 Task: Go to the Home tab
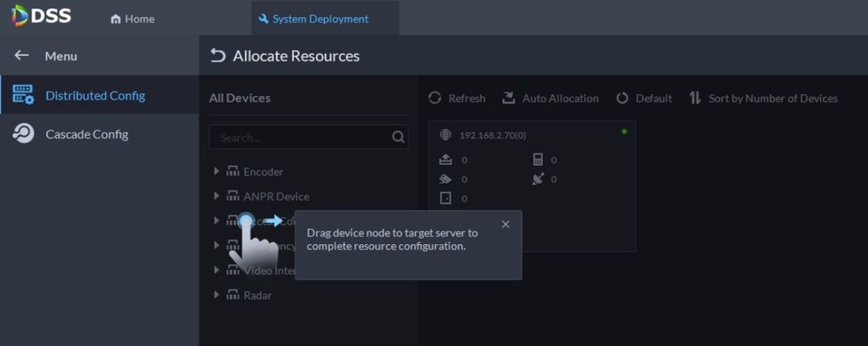[x=133, y=19]
